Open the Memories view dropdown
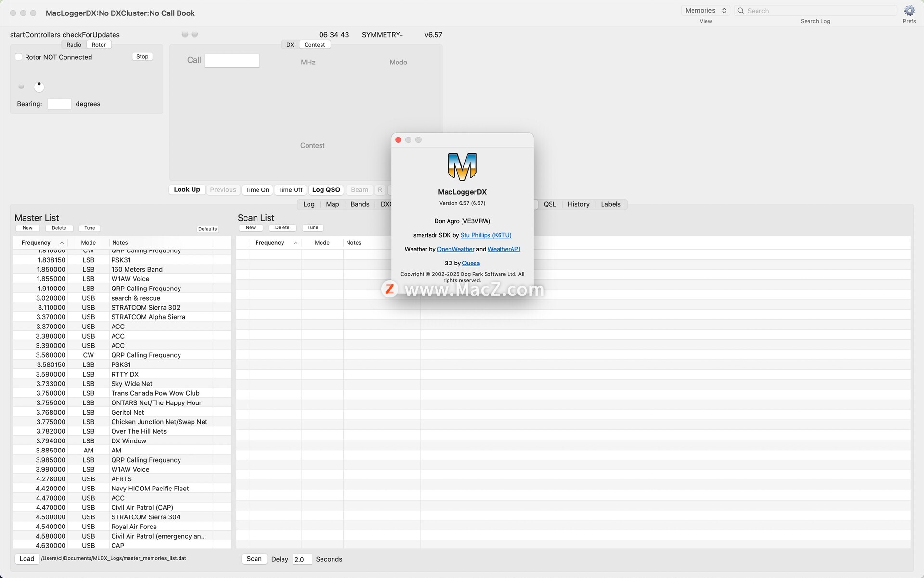 706,11
